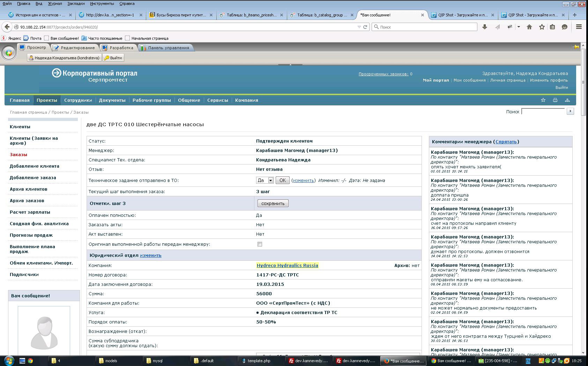Screen dimensions: 588x366
Task: Open Часто посещаемые bookmarks folder
Action: click(x=102, y=38)
